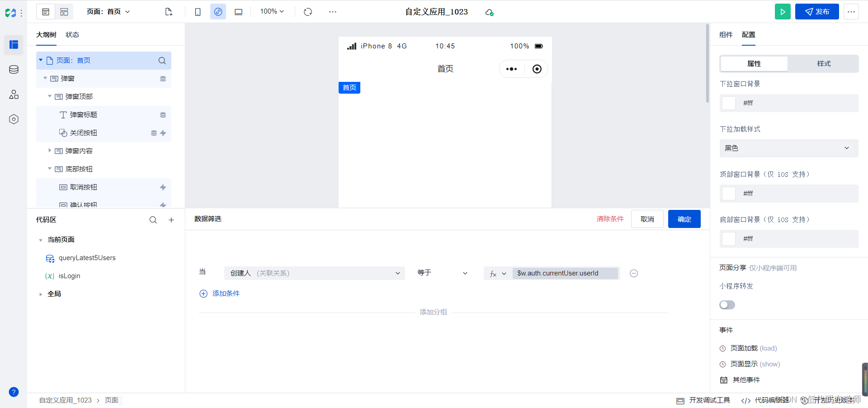Image resolution: width=868 pixels, height=408 pixels.
Task: Open the 下拉窗口背景 color swatch
Action: click(x=729, y=103)
